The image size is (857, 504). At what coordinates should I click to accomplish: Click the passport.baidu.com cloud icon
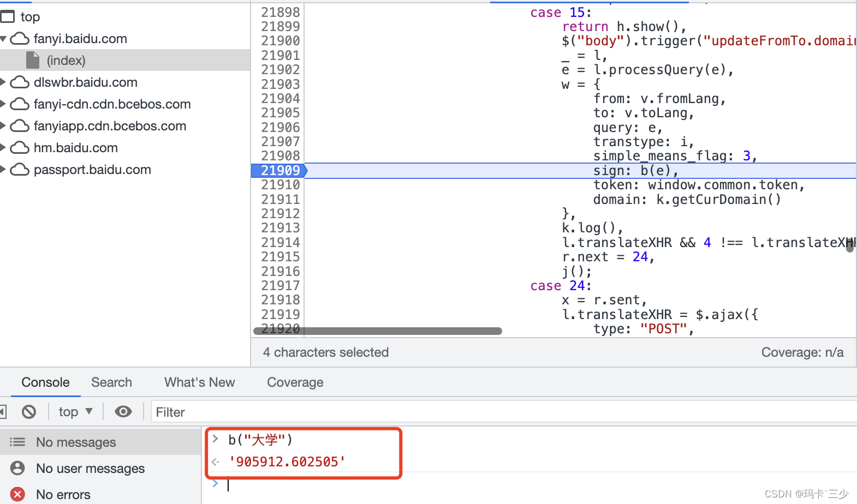tap(20, 170)
